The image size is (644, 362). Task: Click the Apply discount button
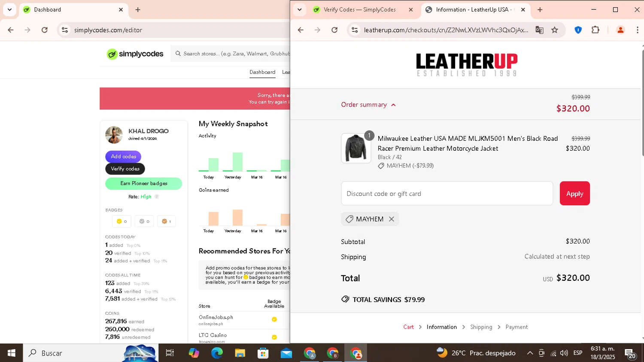tap(574, 194)
